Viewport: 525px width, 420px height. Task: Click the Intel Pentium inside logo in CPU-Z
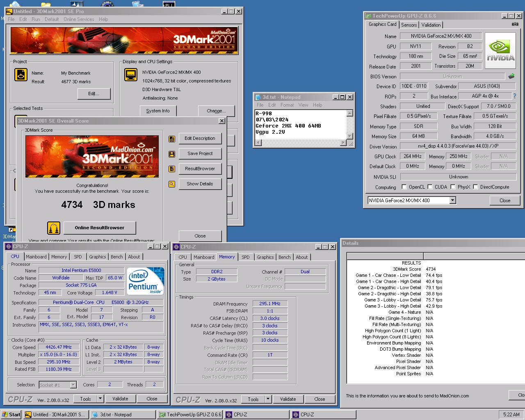pyautogui.click(x=146, y=281)
